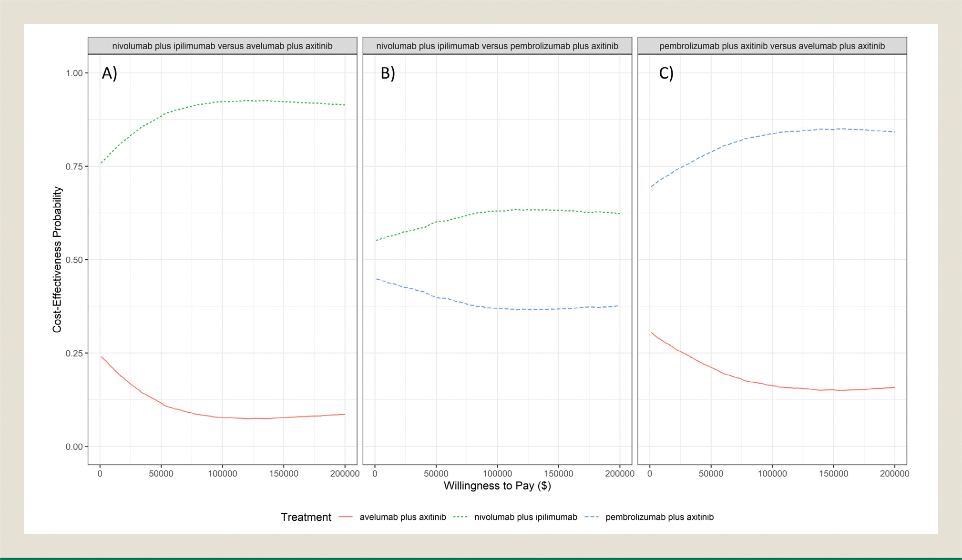Click the y-axis tick label '0.50'

[x=74, y=260]
